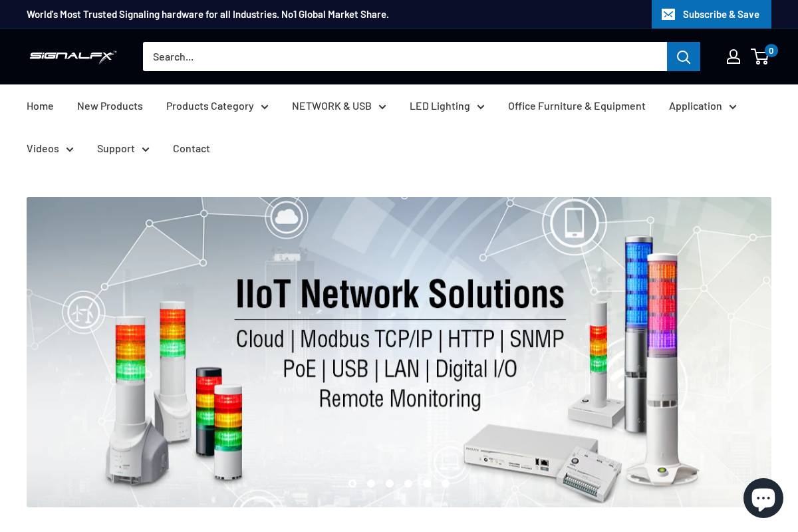Open the search with the magnifier icon
Viewport: 798px width, 532px height.
(x=684, y=57)
